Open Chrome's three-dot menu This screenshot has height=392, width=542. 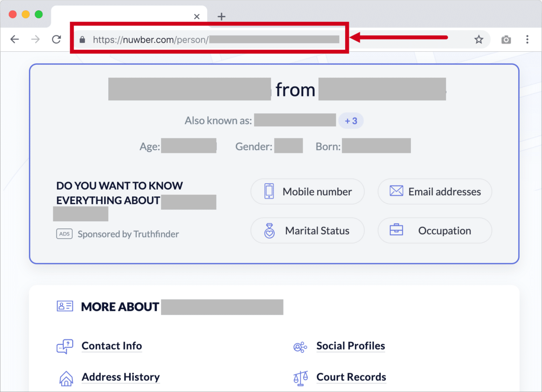pos(528,39)
